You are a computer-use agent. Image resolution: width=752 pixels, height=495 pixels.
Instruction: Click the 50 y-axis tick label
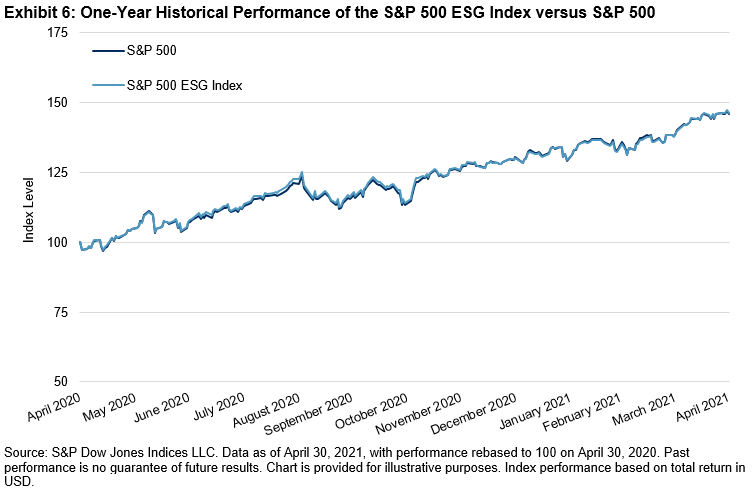pos(61,382)
